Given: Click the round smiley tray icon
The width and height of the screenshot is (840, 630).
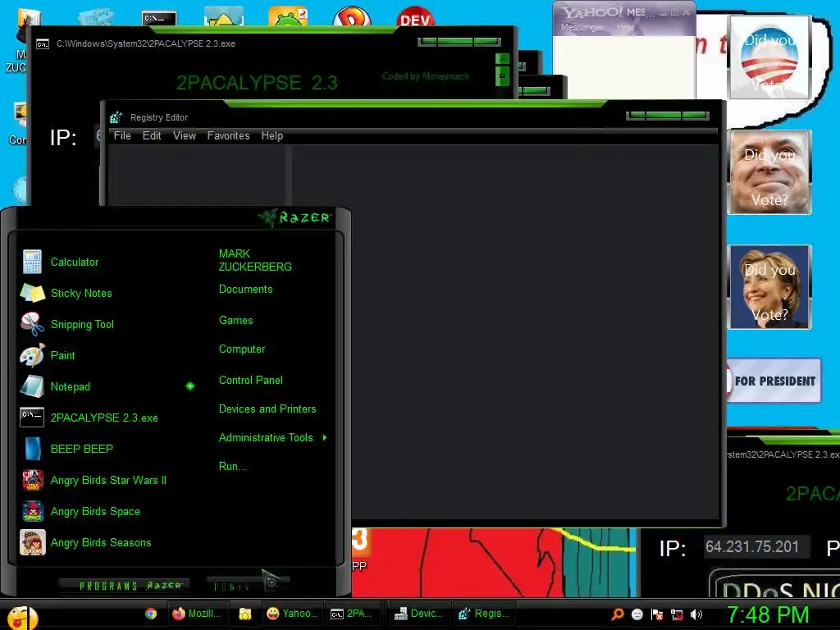Looking at the screenshot, I should click(637, 614).
